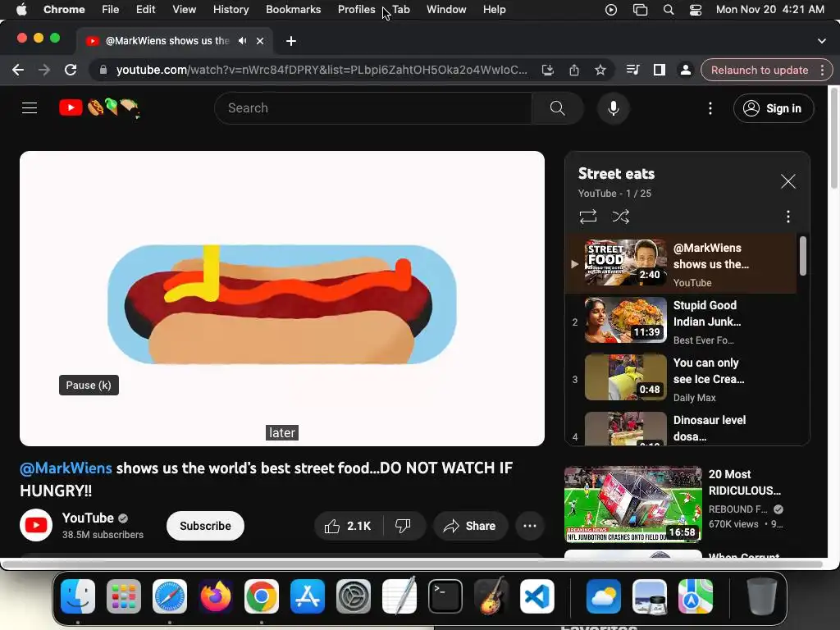Click the page vertical scrollbar
The width and height of the screenshot is (840, 630).
click(x=833, y=138)
